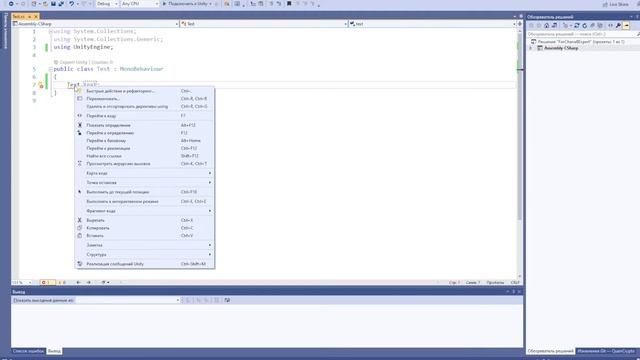Image resolution: width=640 pixels, height=360 pixels.
Task: Select the view code entry with F7
Action: [144, 116]
